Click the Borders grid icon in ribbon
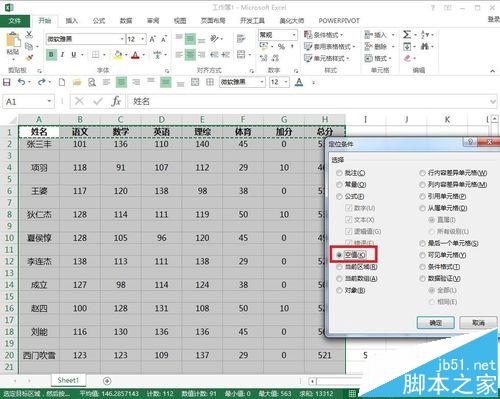 click(x=95, y=55)
